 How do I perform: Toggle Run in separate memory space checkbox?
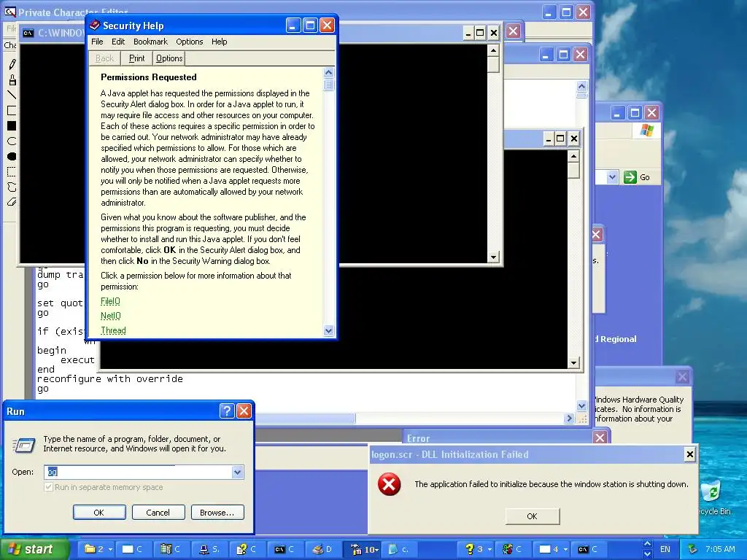[x=48, y=487]
